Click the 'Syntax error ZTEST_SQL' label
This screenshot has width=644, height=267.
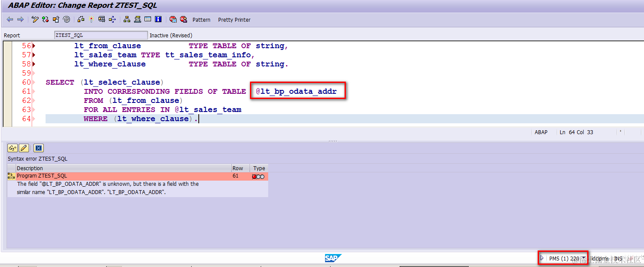pos(38,159)
